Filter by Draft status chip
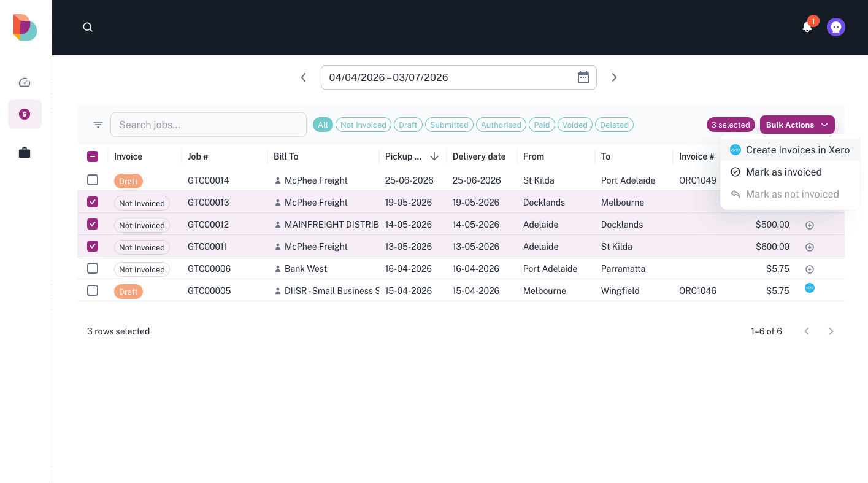This screenshot has width=868, height=483. point(408,125)
